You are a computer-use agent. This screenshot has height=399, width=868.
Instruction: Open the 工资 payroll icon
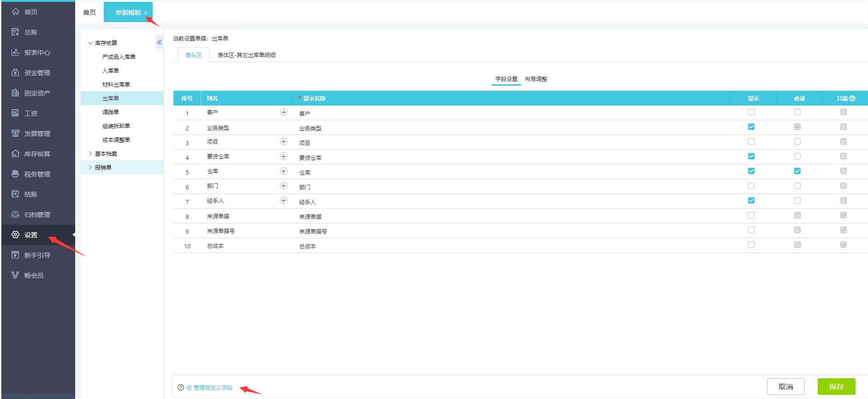[x=15, y=113]
